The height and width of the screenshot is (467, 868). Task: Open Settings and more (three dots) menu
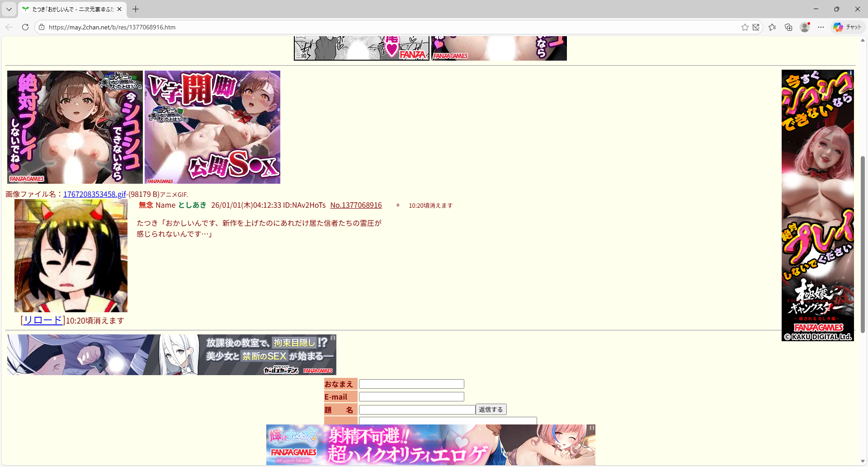(821, 27)
